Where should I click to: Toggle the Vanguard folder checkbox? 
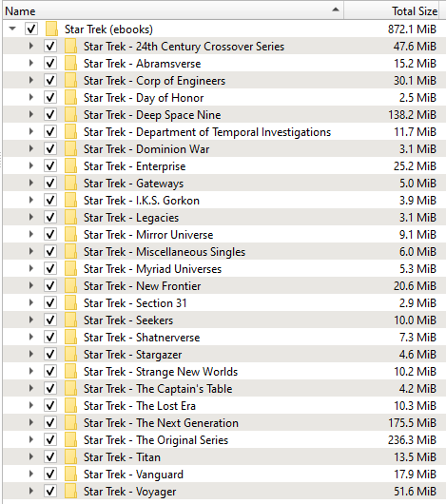(50, 474)
